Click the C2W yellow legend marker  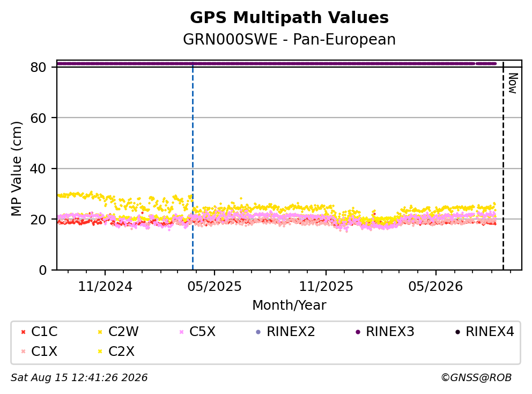tap(100, 332)
